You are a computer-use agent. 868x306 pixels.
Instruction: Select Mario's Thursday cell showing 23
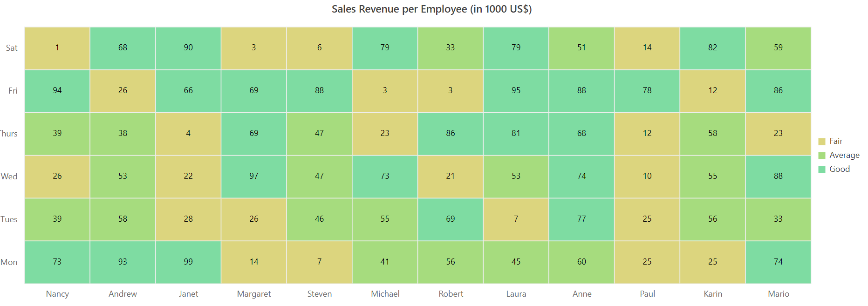click(778, 134)
